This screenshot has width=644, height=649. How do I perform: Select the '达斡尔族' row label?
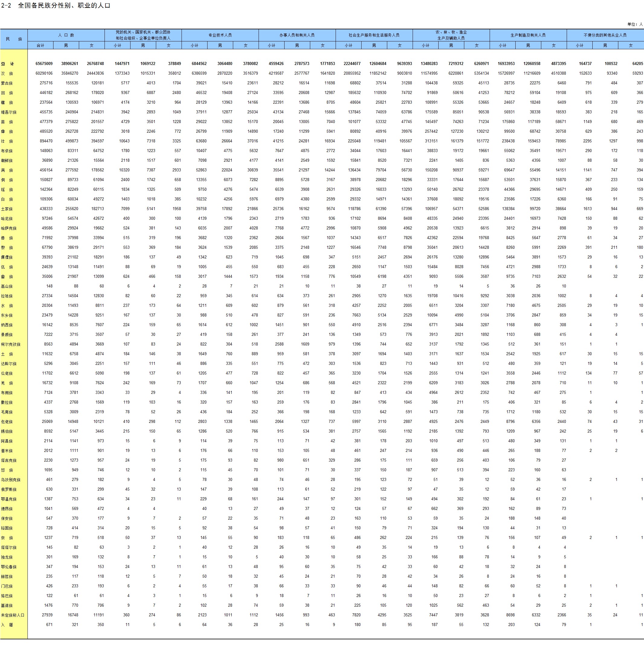coord(9,364)
